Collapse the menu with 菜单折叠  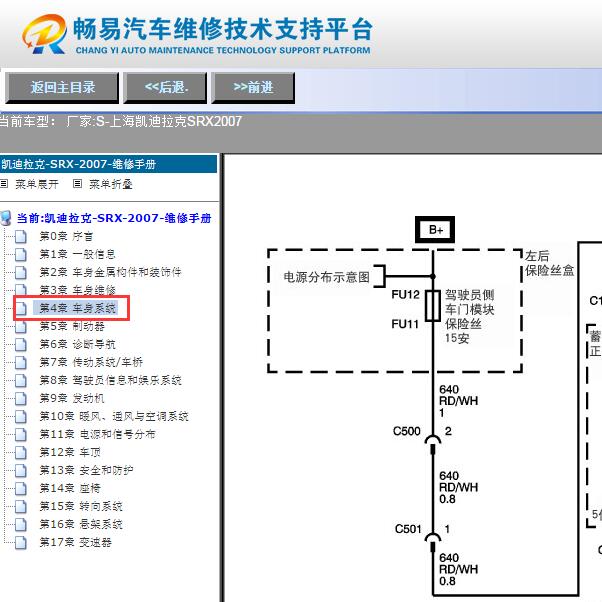[111, 184]
